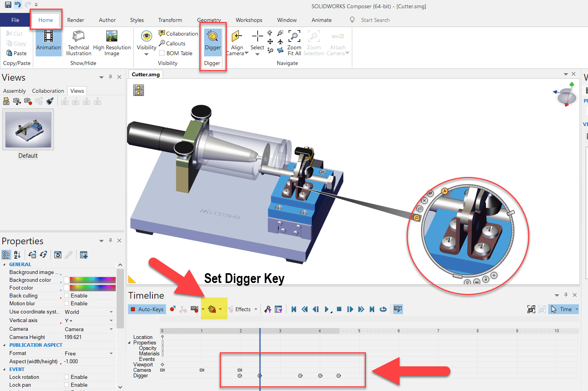
Task: Open Format Free dropdown
Action: point(111,353)
